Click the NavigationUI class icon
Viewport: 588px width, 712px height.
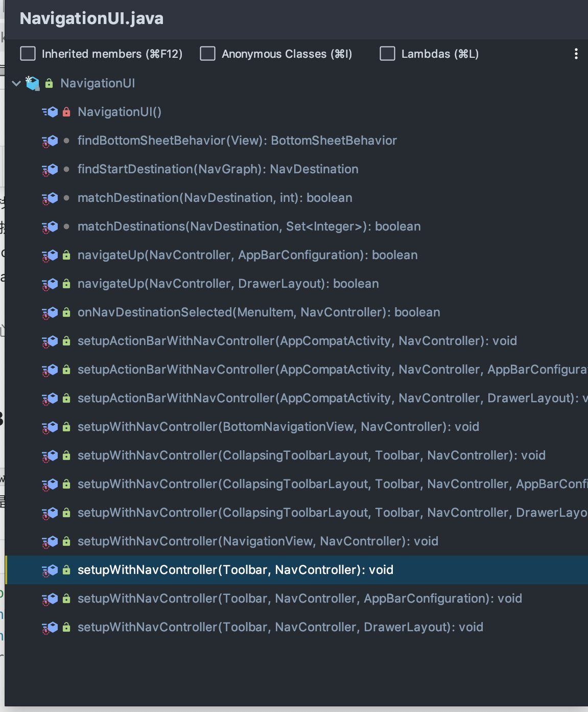(33, 83)
